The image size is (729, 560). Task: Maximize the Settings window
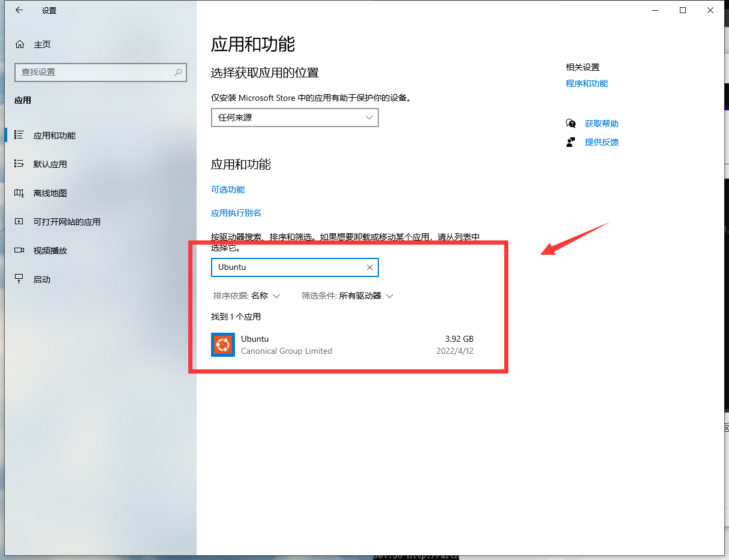pyautogui.click(x=683, y=10)
